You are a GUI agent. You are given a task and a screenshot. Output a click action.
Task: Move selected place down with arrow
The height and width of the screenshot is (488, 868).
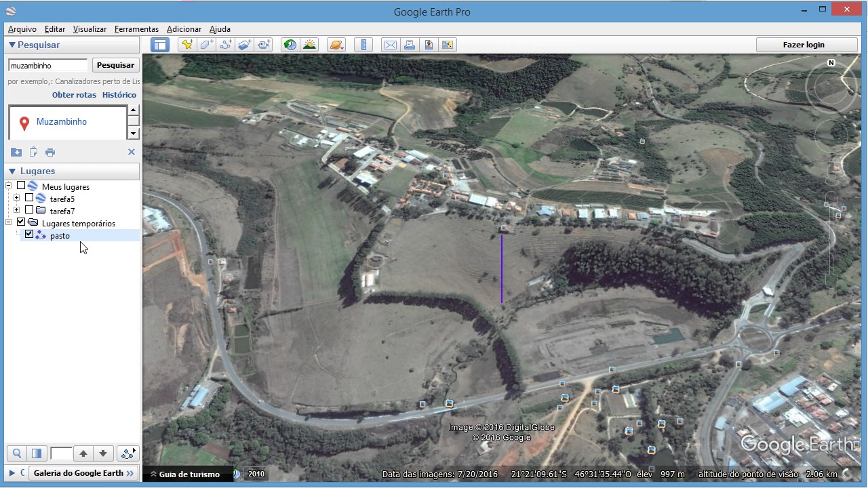click(x=103, y=453)
